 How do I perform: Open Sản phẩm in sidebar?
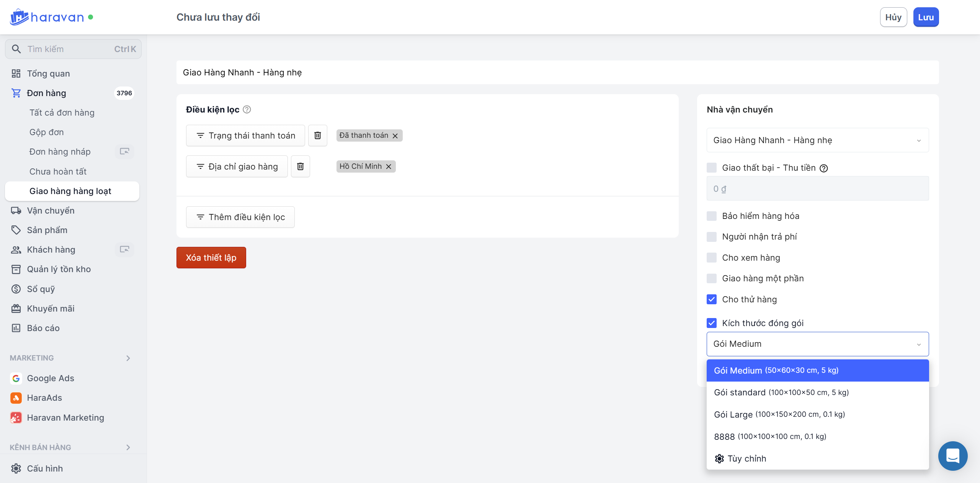[47, 230]
